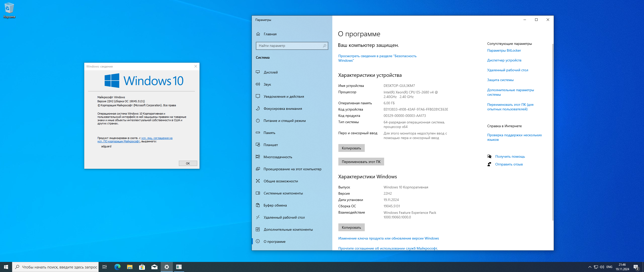Click the Clipboard sidebar icon
The width and height of the screenshot is (644, 272).
click(258, 205)
